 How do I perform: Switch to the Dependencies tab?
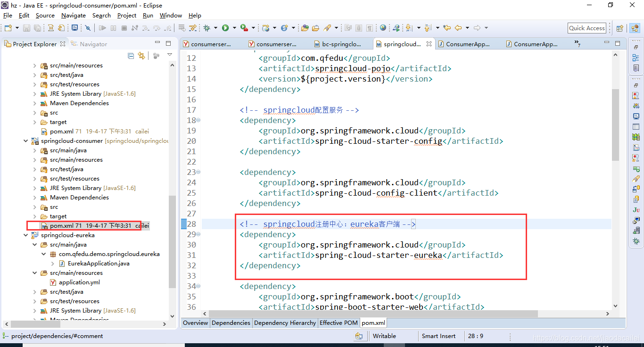point(231,323)
